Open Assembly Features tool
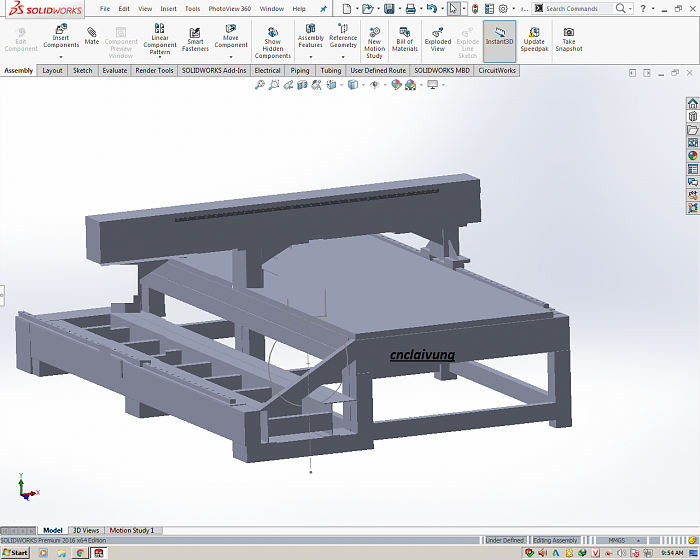The height and width of the screenshot is (560, 700). tap(311, 36)
